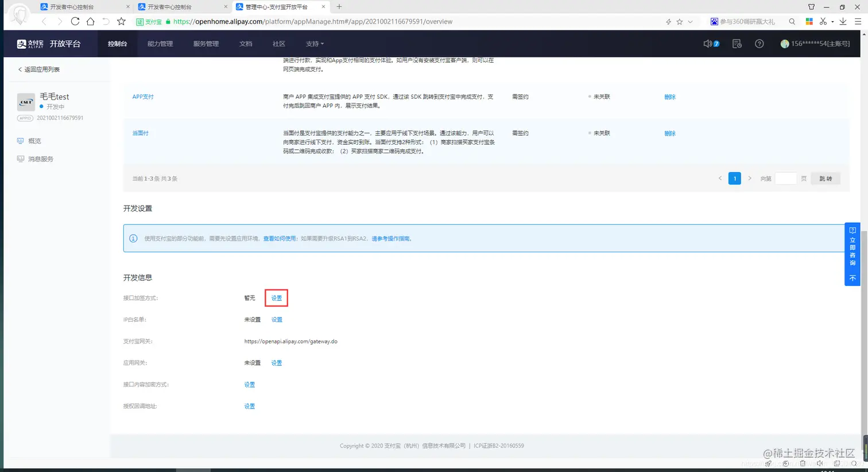Select page 1 in pagination
This screenshot has width=868, height=472.
click(x=734, y=179)
